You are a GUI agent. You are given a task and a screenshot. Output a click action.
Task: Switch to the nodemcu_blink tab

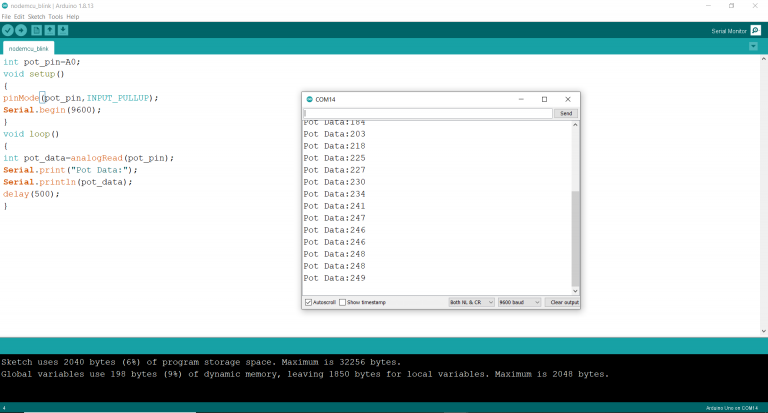[29, 47]
